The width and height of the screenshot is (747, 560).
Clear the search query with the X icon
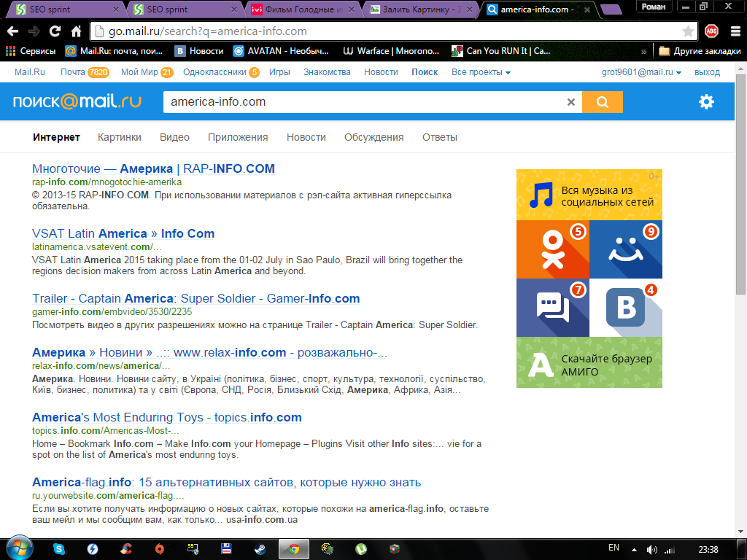[x=570, y=102]
